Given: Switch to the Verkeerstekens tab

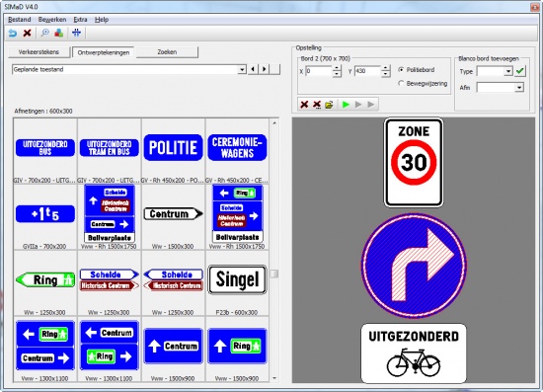Looking at the screenshot, I should click(x=39, y=52).
